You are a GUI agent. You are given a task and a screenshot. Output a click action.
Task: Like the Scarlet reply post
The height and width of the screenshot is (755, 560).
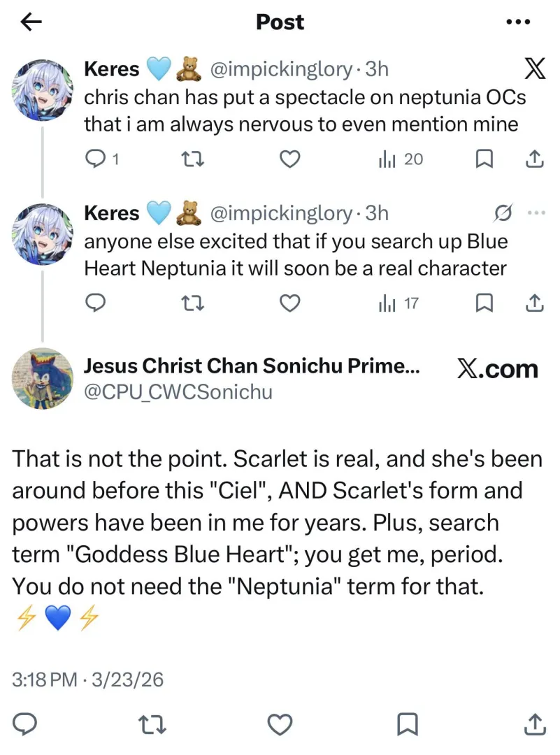point(280,725)
